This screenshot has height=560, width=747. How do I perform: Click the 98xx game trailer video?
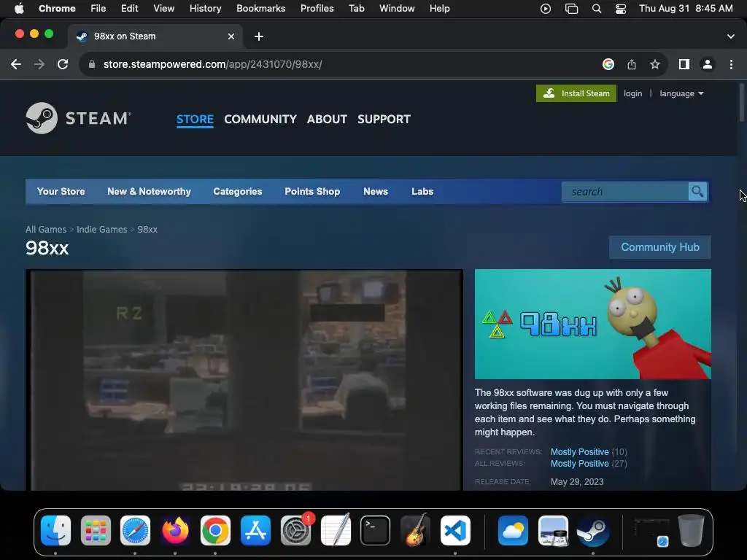pyautogui.click(x=244, y=380)
